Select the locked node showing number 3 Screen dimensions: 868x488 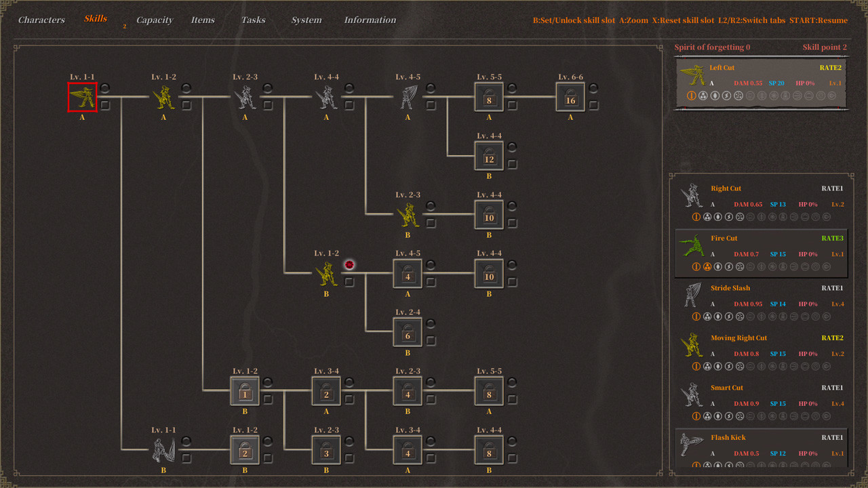(326, 450)
